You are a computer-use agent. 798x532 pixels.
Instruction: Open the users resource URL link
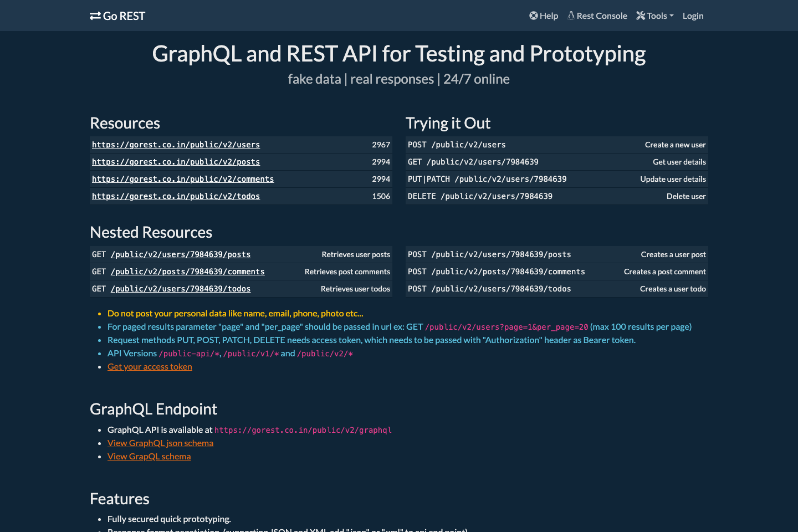[176, 145]
